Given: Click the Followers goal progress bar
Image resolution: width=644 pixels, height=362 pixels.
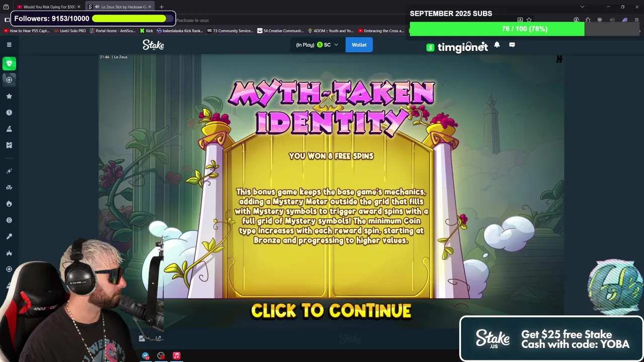Looking at the screenshot, I should click(x=133, y=19).
